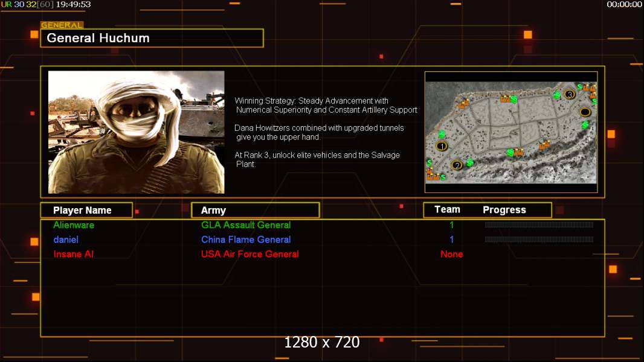The width and height of the screenshot is (644, 362).
Task: Select player name daniel
Action: click(x=66, y=240)
